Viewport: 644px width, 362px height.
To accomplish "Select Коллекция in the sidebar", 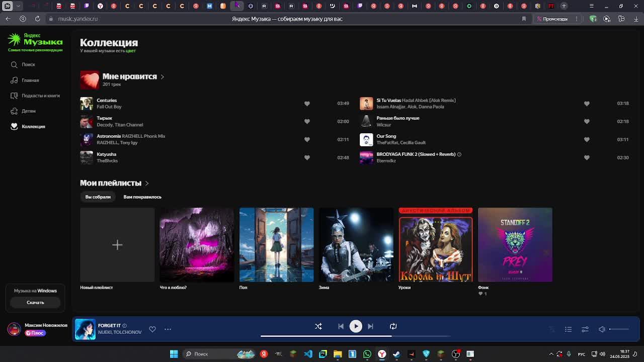I will point(28,126).
